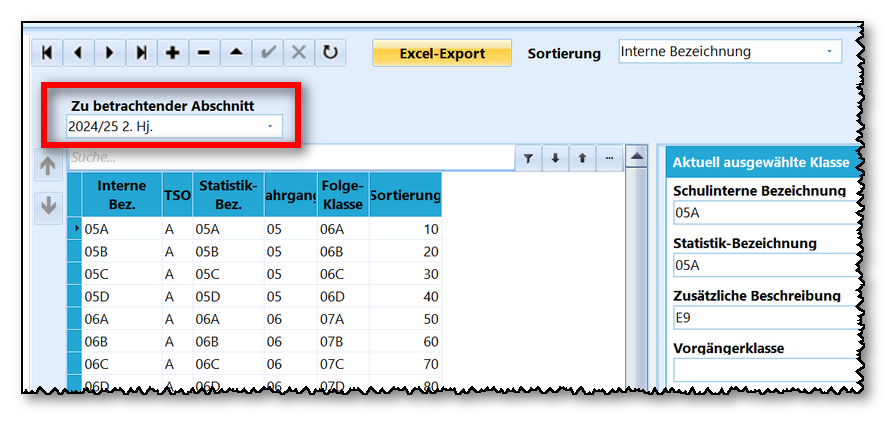Image resolution: width=892 pixels, height=422 pixels.
Task: Select the 06A row in the table
Action: pyautogui.click(x=121, y=319)
